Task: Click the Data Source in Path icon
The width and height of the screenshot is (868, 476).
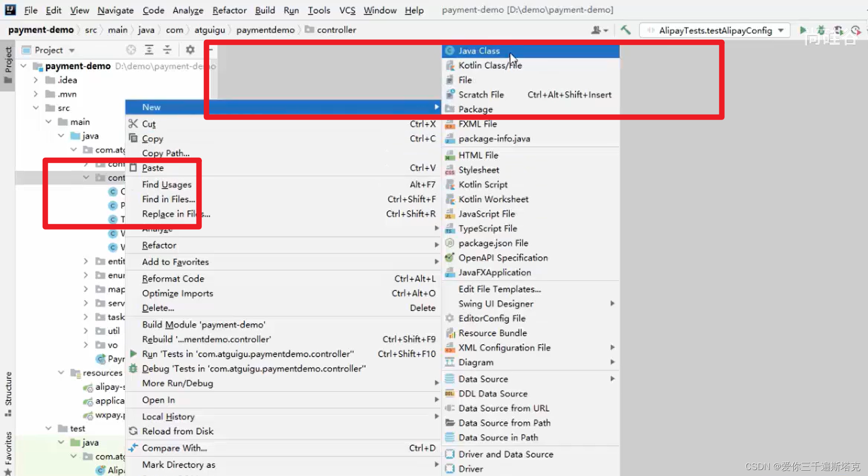Action: (450, 437)
